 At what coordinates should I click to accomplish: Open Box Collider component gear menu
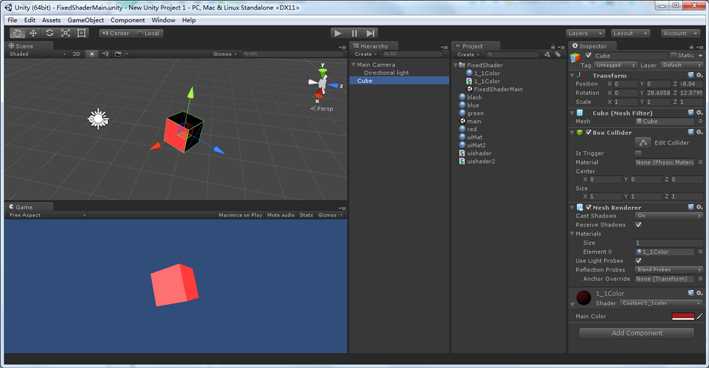pyautogui.click(x=700, y=132)
